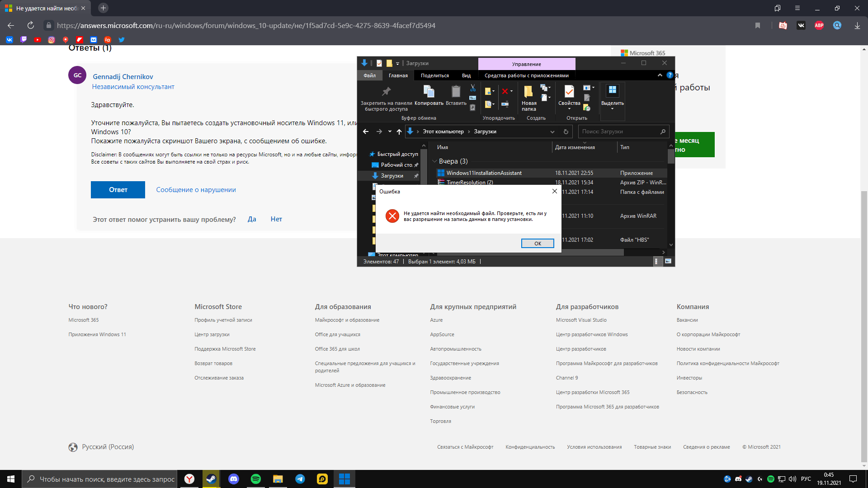The height and width of the screenshot is (488, 868).
Task: Click the scissors cut icon
Action: click(473, 88)
